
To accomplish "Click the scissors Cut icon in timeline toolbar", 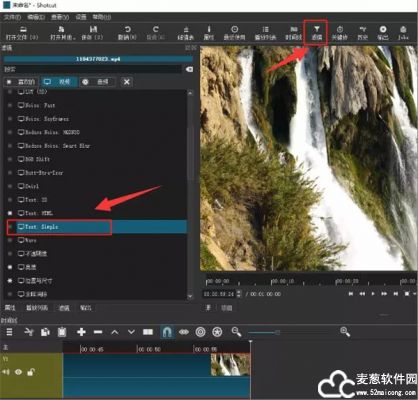I will pos(29,332).
